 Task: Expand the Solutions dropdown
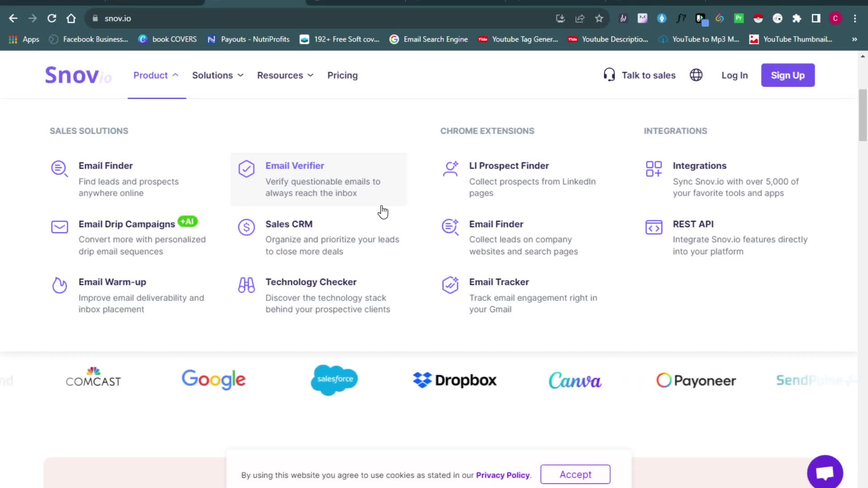[217, 75]
